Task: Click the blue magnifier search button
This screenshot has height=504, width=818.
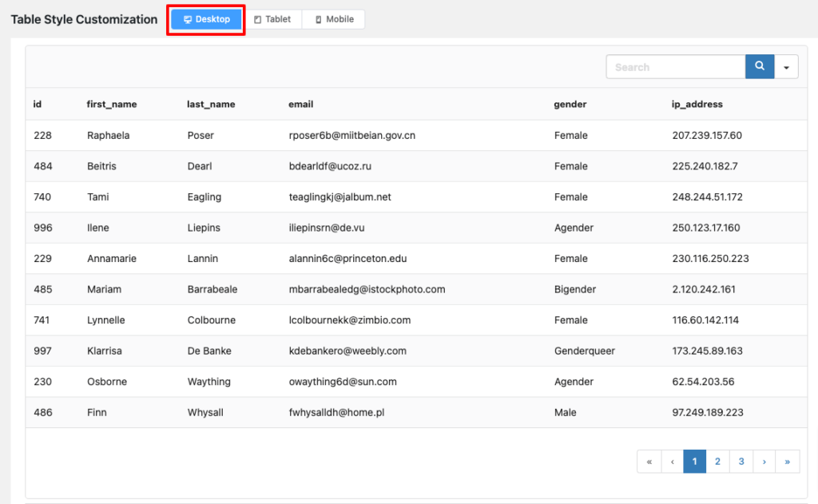Action: 760,67
